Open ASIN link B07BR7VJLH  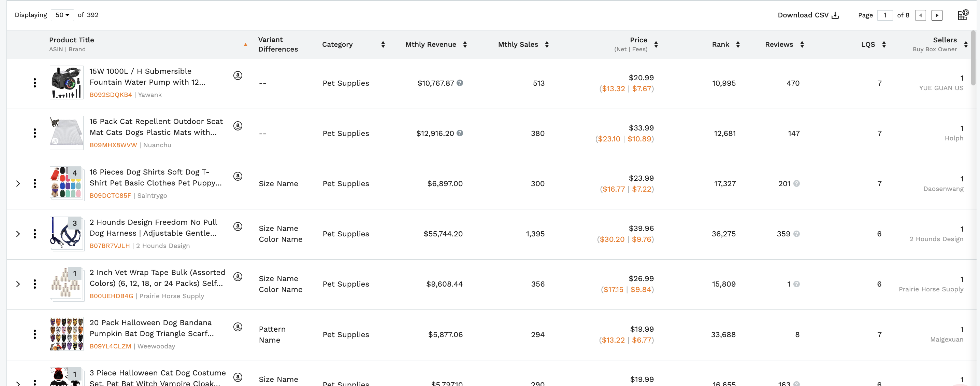tap(110, 246)
